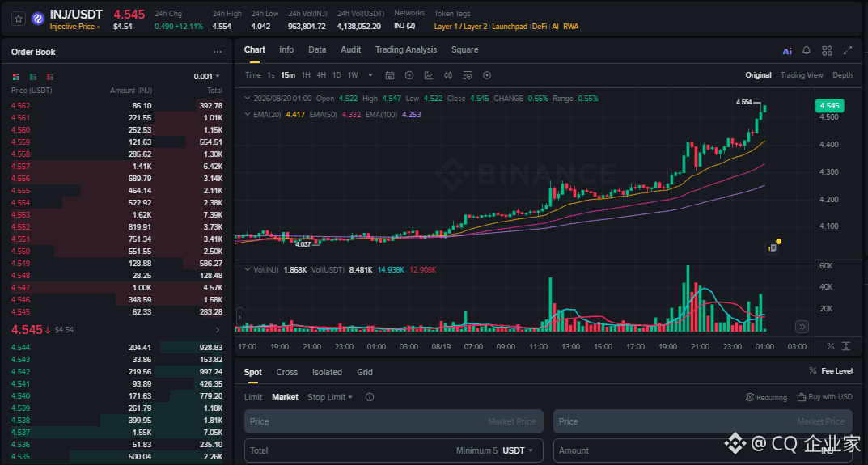
Task: Open the multi-chart layout grid icon
Action: (x=827, y=50)
